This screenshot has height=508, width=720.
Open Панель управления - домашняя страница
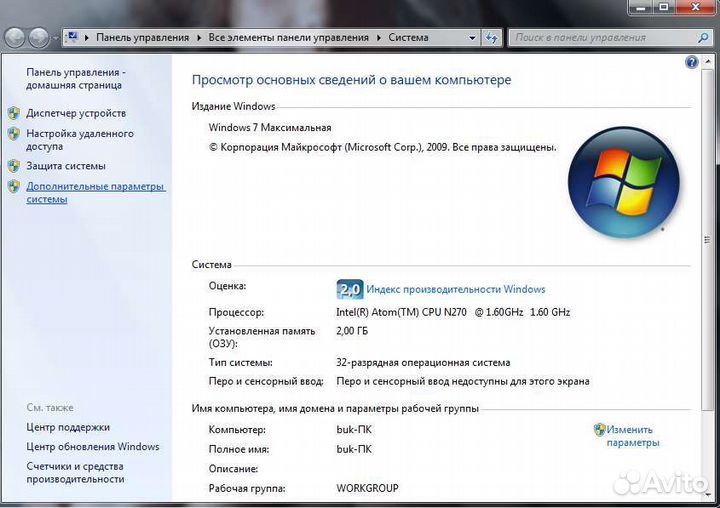click(x=76, y=79)
